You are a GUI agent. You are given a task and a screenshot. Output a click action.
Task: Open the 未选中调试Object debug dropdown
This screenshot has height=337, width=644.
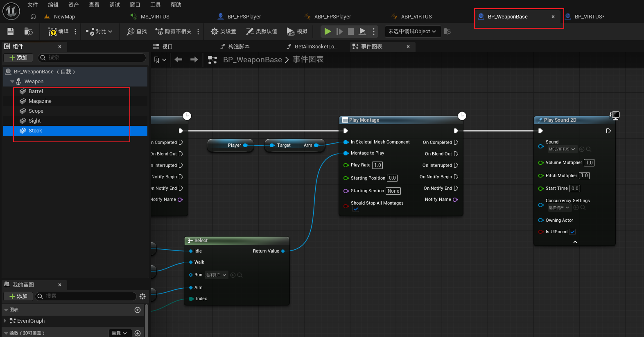(x=412, y=32)
